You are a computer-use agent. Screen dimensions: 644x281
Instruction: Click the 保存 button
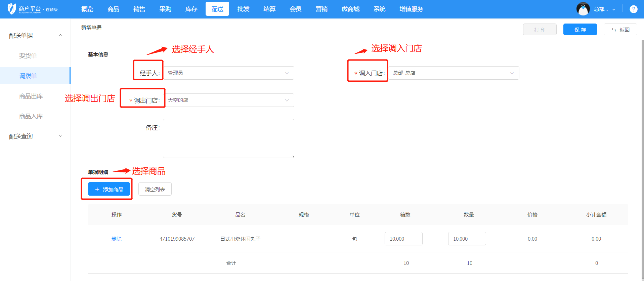click(580, 30)
